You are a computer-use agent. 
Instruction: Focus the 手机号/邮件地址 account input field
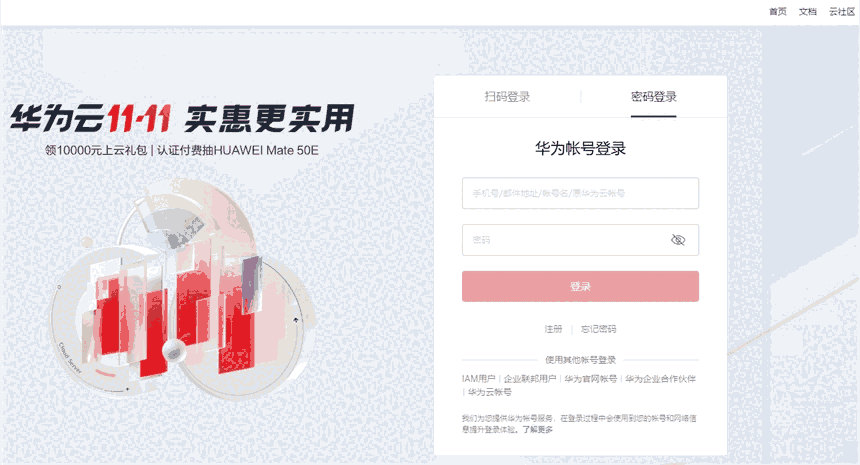click(580, 193)
